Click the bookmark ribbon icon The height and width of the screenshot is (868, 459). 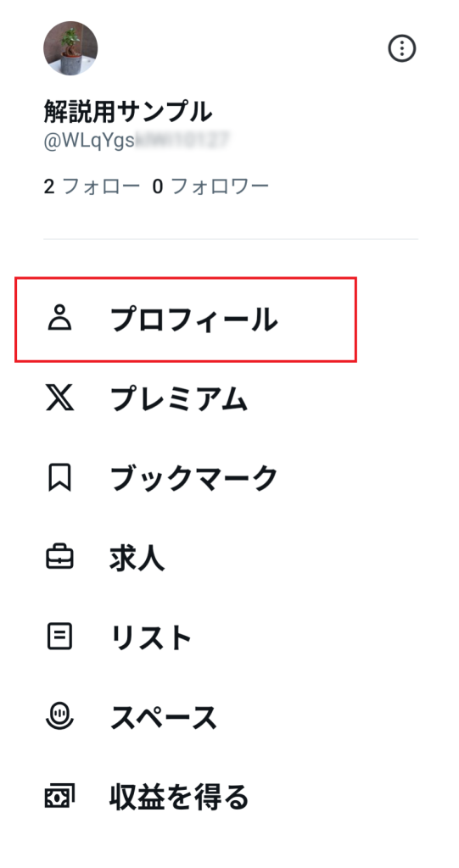tap(59, 478)
